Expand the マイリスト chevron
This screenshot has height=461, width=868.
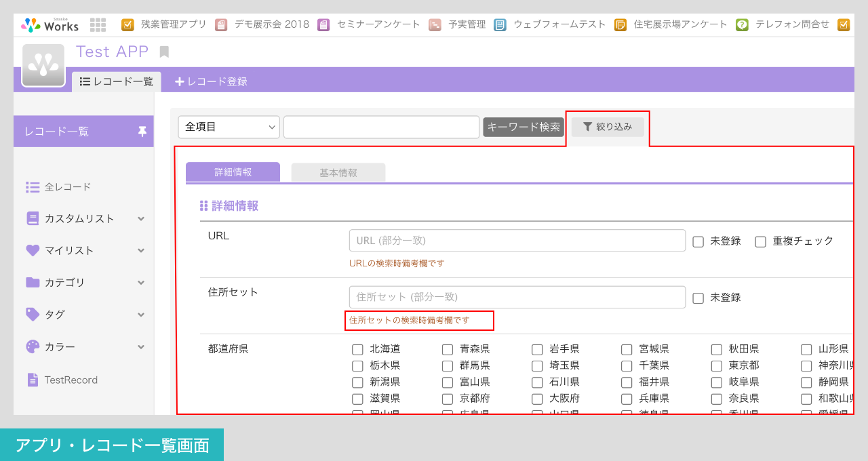(141, 250)
